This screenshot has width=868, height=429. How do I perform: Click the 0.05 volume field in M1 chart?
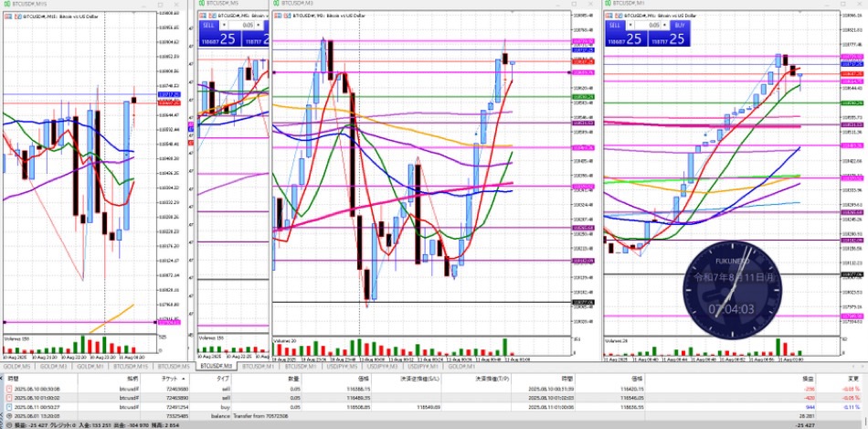pos(649,26)
